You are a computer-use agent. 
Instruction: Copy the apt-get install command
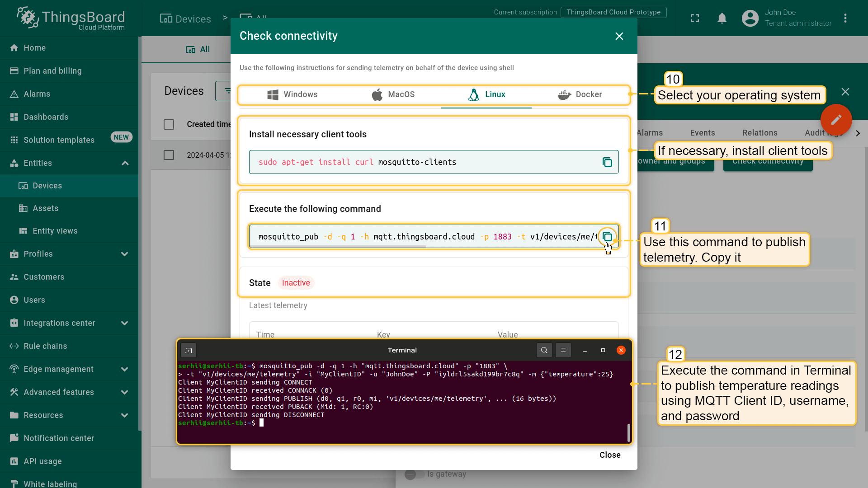607,162
